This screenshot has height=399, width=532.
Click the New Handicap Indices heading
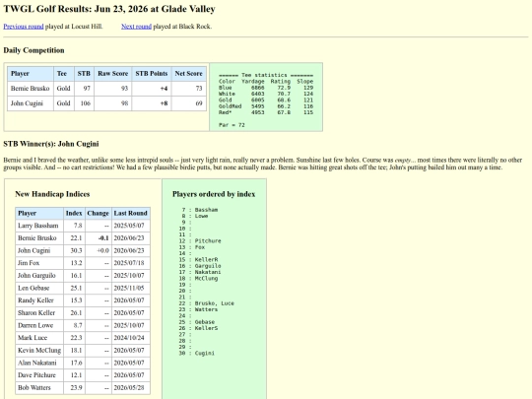click(52, 194)
